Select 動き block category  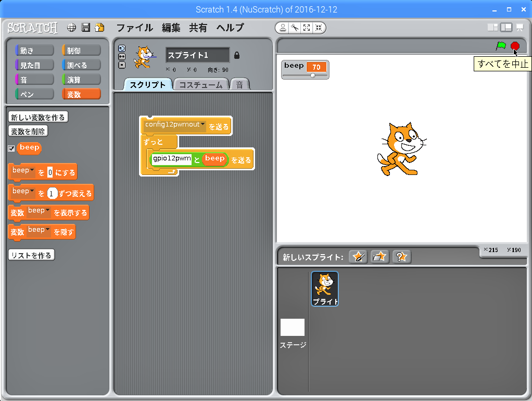click(34, 51)
